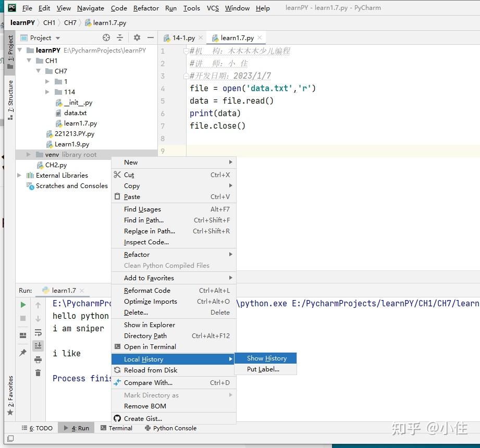Screen dimensions: 480x448
Task: Select opened file in Project tree
Action: pyautogui.click(x=106, y=37)
